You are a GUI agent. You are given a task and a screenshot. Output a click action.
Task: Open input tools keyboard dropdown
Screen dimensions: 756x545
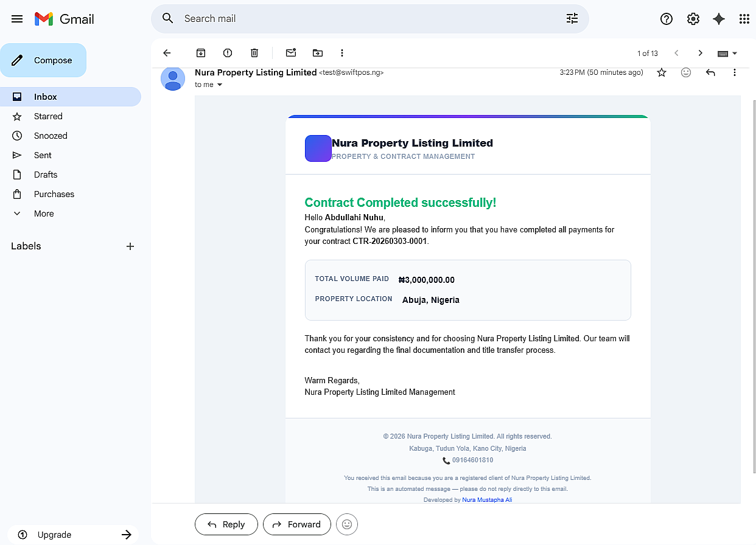click(727, 54)
